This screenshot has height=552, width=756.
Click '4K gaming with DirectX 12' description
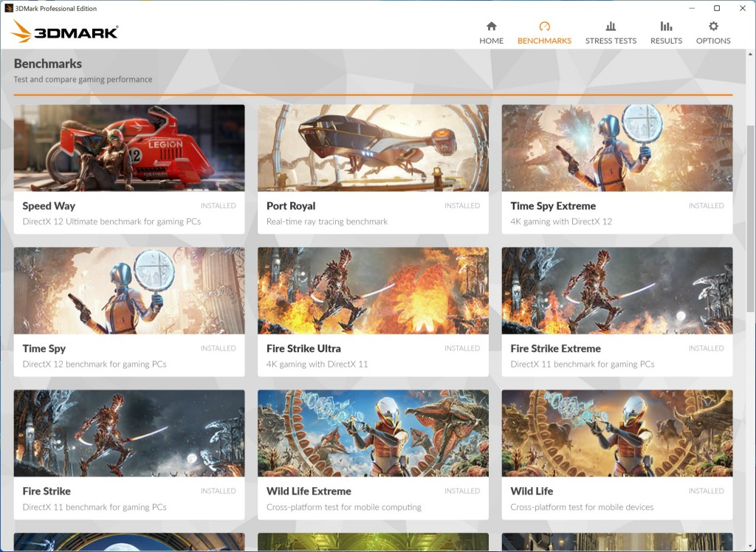pyautogui.click(x=561, y=222)
